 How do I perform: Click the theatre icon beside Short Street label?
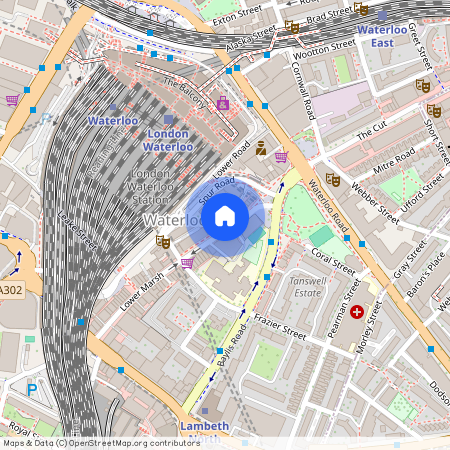(434, 110)
